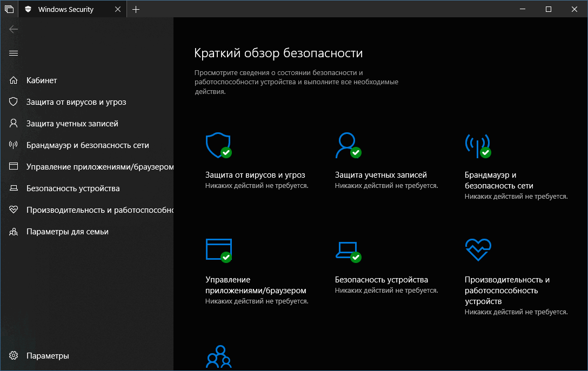Click the tab overview icon in the top-left corner
The height and width of the screenshot is (371, 588).
[x=9, y=9]
